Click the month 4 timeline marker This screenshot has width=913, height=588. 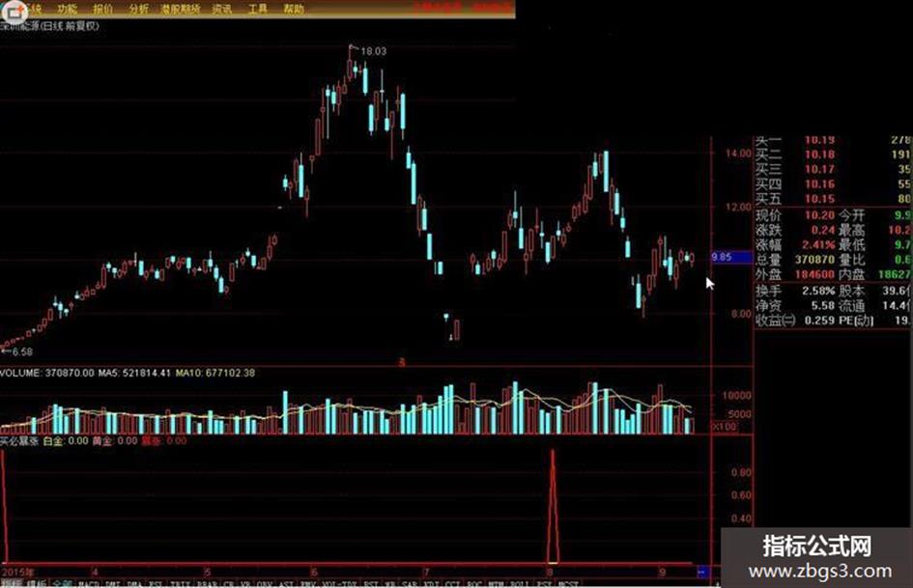click(x=96, y=573)
